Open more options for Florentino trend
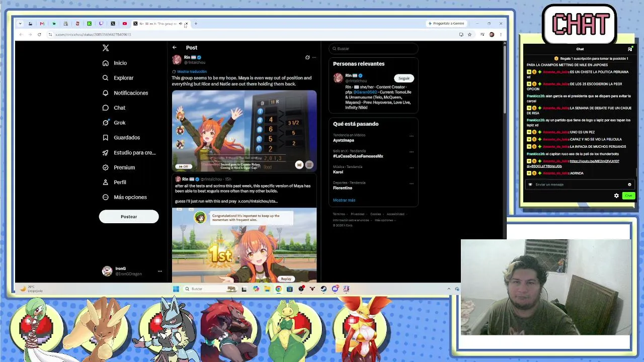644x362 pixels. 412,184
